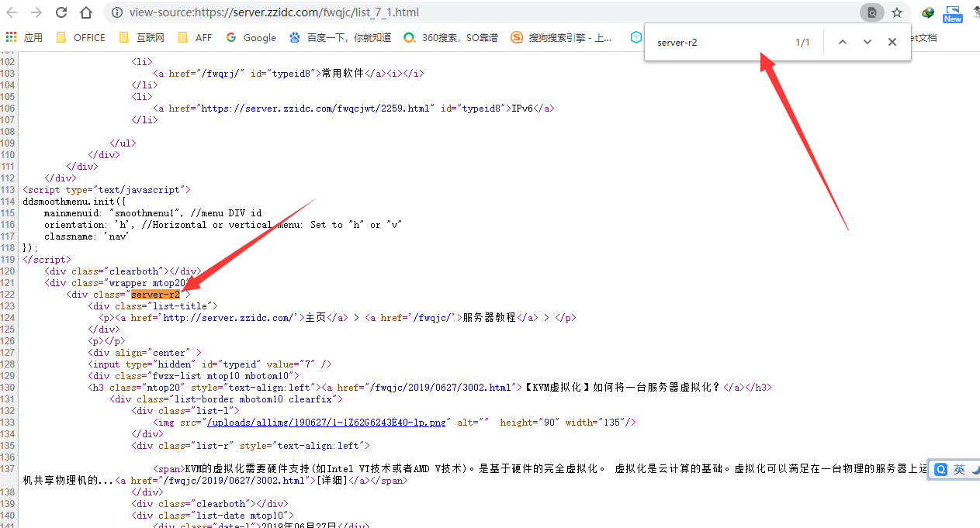This screenshot has height=528, width=980.
Task: Click the class="clearboth" text on line 120
Action: click(119, 271)
